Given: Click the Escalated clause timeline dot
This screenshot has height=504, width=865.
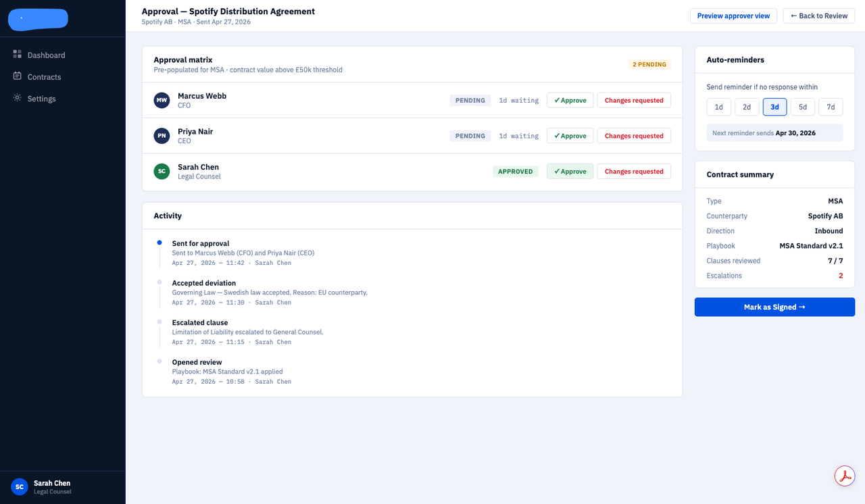Looking at the screenshot, I should (x=159, y=322).
